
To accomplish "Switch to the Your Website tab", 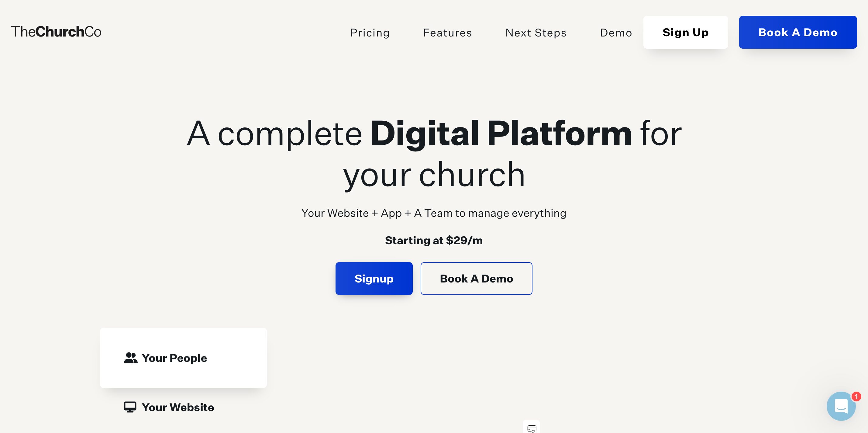I will 177,407.
